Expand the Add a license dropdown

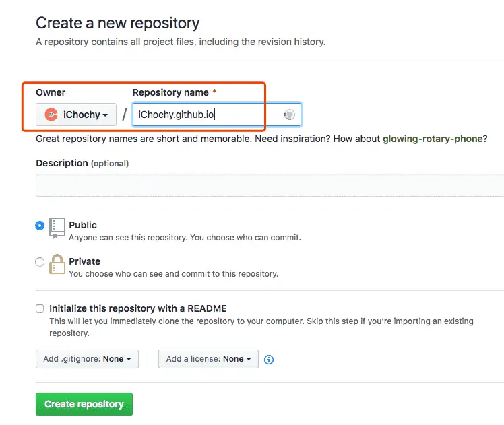pos(208,359)
